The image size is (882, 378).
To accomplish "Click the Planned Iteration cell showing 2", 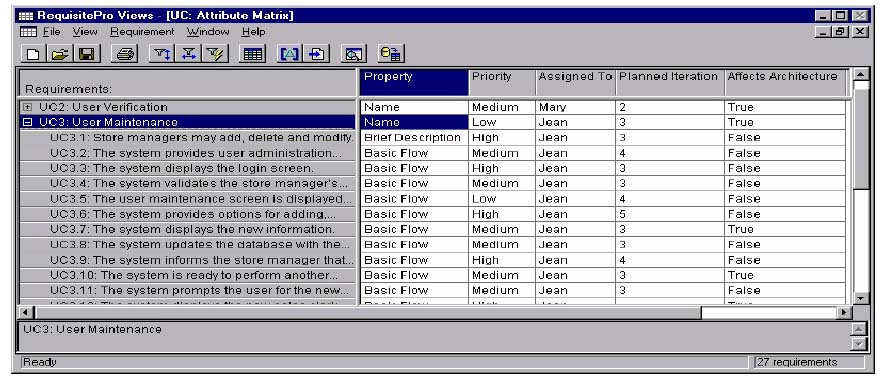I will (670, 107).
